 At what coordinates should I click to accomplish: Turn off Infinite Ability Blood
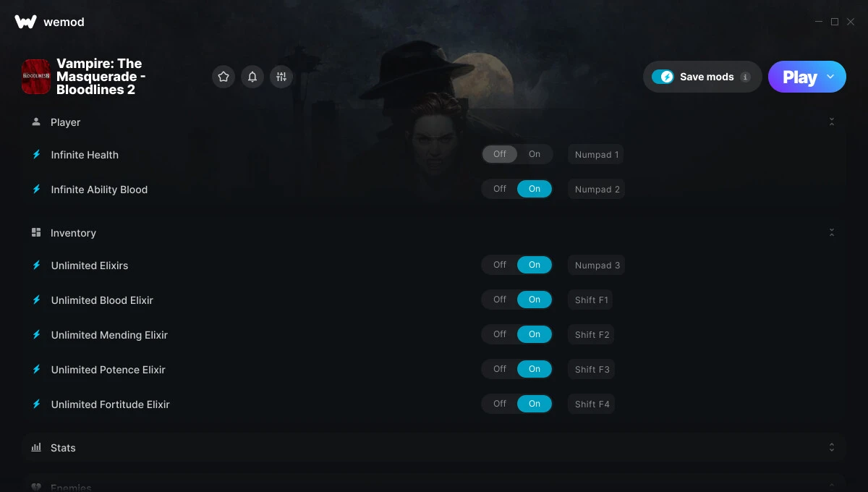(x=500, y=189)
